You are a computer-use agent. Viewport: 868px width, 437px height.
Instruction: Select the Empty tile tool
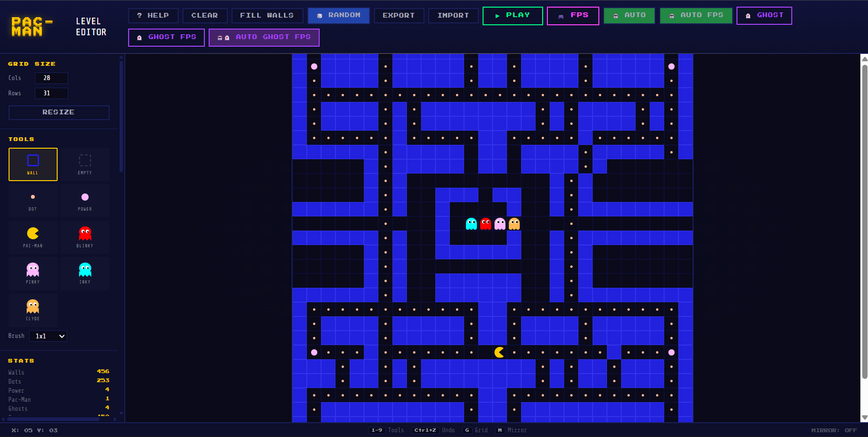pos(85,164)
